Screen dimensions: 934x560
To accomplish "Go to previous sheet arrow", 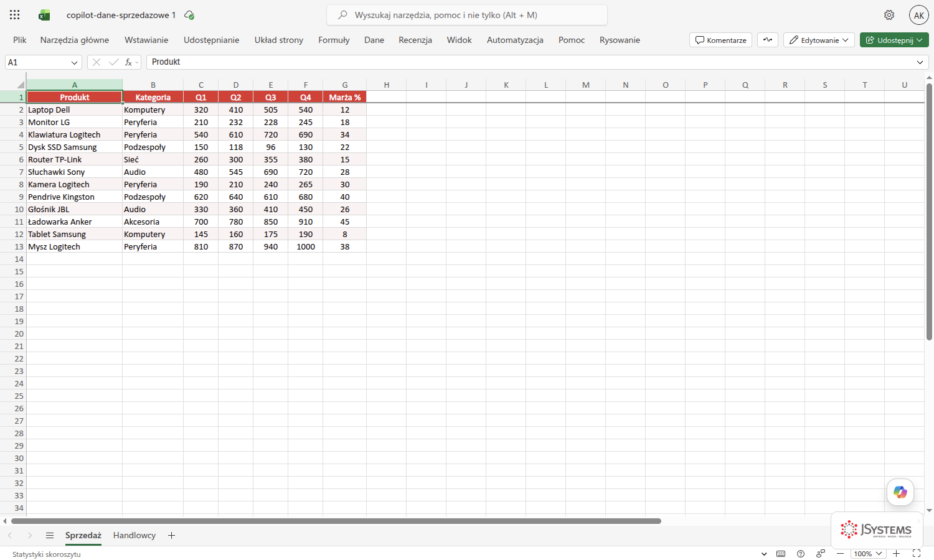I will coord(10,535).
